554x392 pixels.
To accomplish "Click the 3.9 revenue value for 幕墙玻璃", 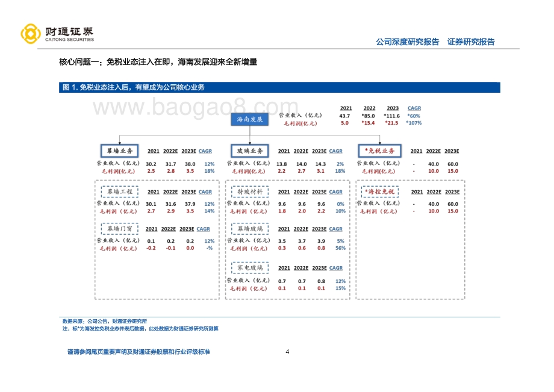I will click(x=321, y=241).
